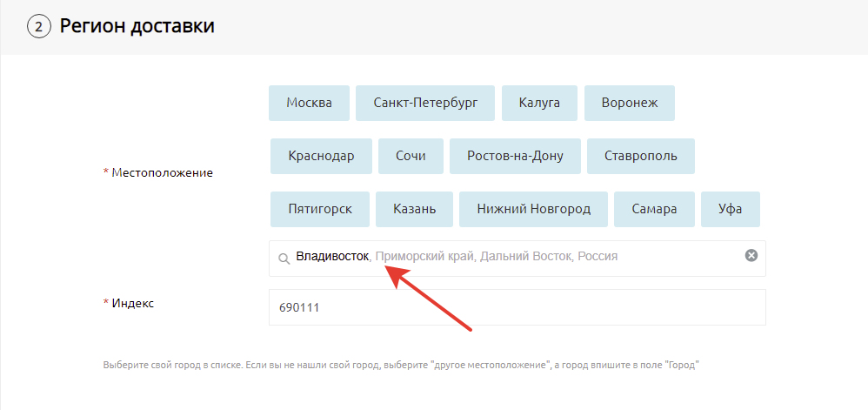This screenshot has height=410, width=868.
Task: Click the Сочи city button
Action: [411, 157]
